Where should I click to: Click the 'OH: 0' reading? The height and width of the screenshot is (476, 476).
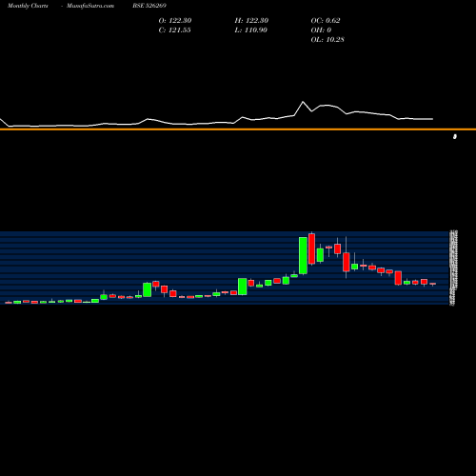point(321,30)
